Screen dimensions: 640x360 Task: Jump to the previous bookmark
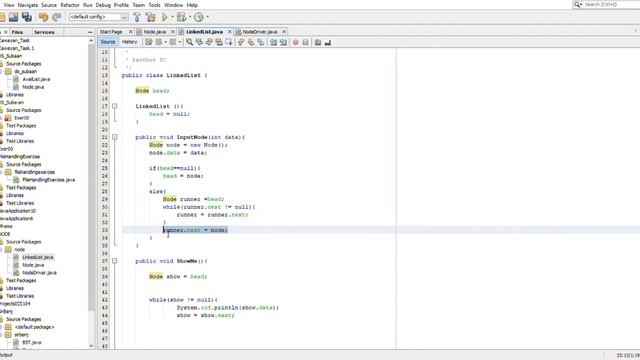coord(241,42)
